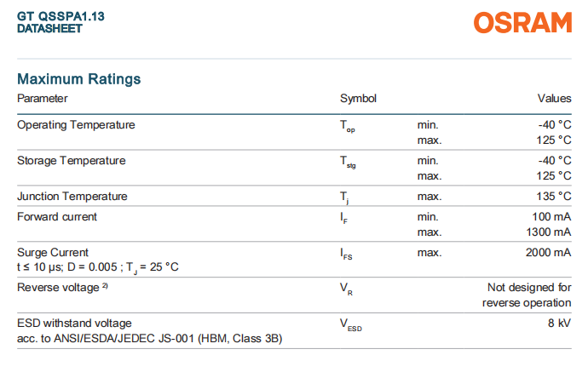Click the OSRAM logo
The image size is (588, 378).
(523, 23)
